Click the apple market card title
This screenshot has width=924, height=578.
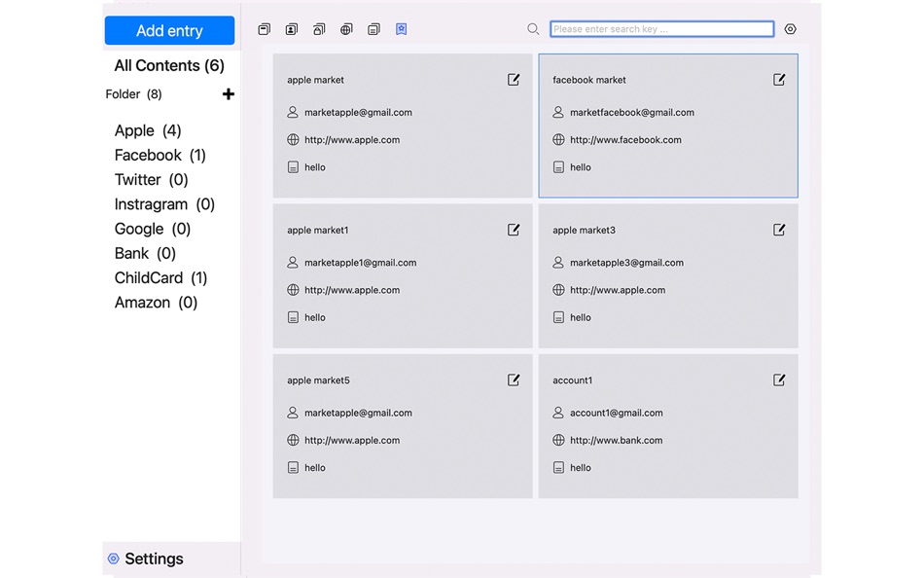pyautogui.click(x=315, y=80)
